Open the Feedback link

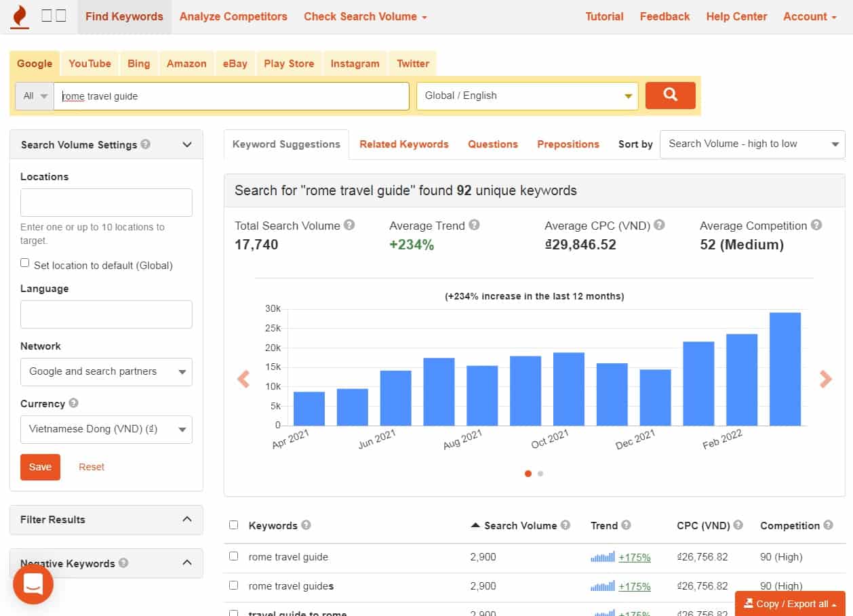[664, 16]
